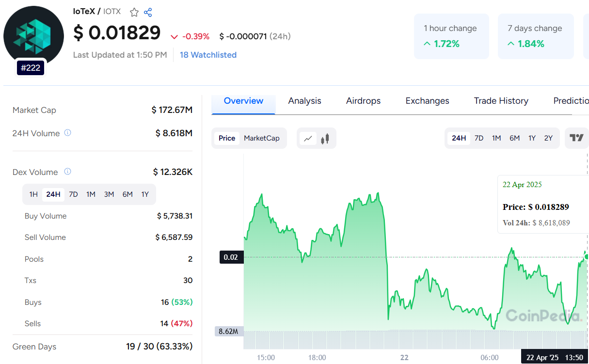Open the TradingView chart icon
This screenshot has width=589, height=364.
576,138
